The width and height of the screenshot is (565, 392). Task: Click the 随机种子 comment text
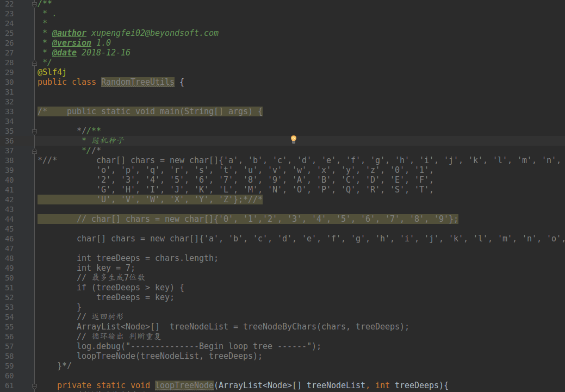coord(108,140)
